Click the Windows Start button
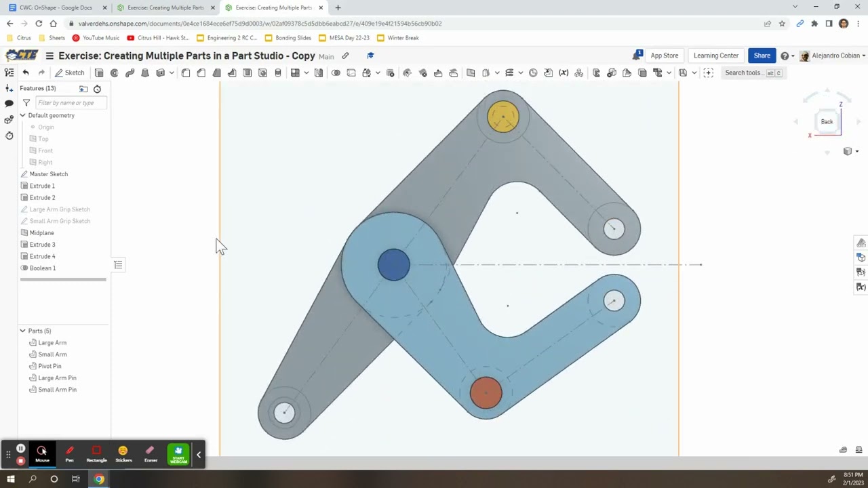This screenshot has height=488, width=868. [x=11, y=479]
